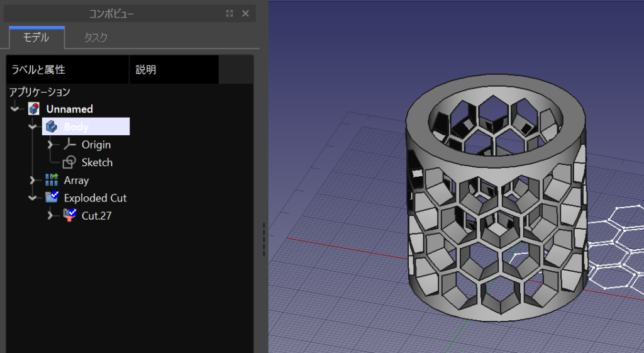The height and width of the screenshot is (353, 644).
Task: Collapse the Exploded Cut node
Action: click(x=33, y=198)
